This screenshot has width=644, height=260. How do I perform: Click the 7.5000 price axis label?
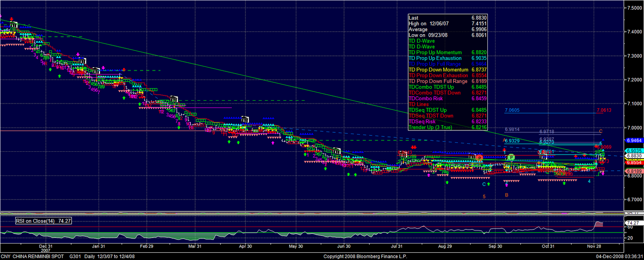(635, 8)
